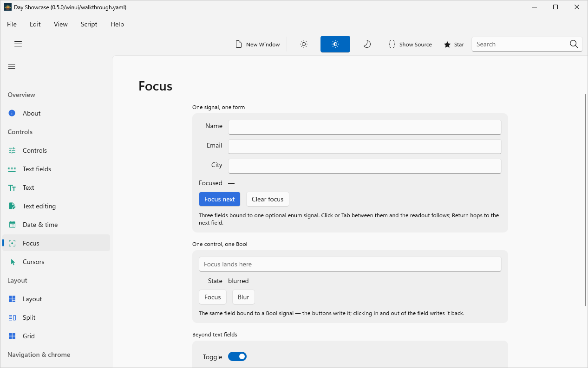This screenshot has width=588, height=368.
Task: Open the File menu
Action: [12, 24]
